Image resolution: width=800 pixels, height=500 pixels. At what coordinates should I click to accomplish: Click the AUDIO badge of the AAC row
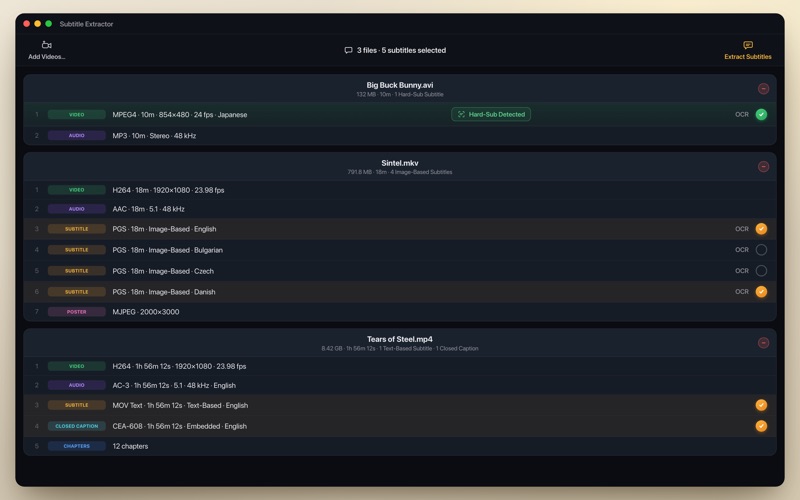(77, 209)
